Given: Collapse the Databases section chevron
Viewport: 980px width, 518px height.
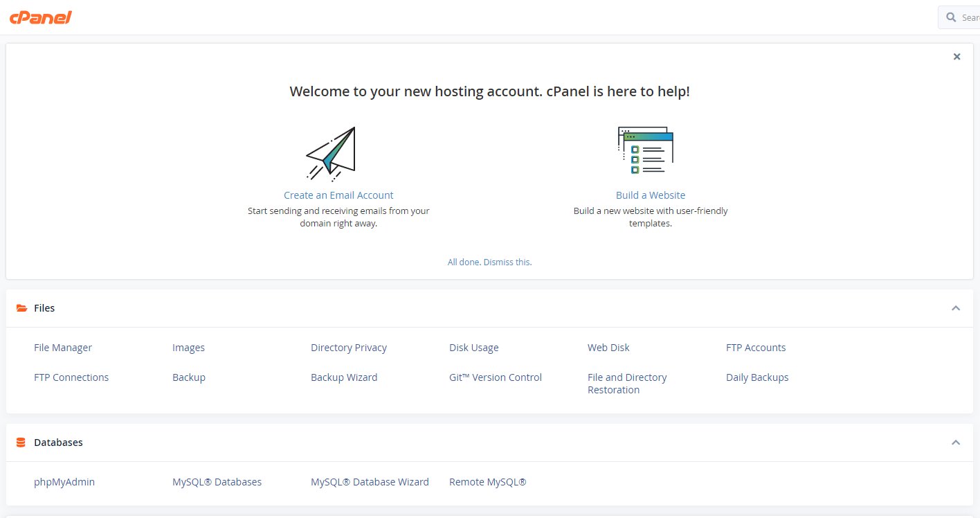Looking at the screenshot, I should 956,443.
